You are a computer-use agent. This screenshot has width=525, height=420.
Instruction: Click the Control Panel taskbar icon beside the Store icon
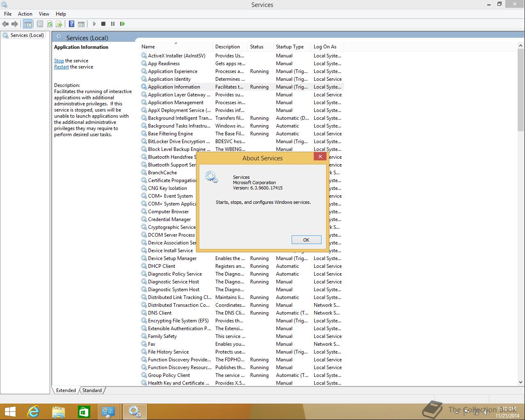(109, 411)
